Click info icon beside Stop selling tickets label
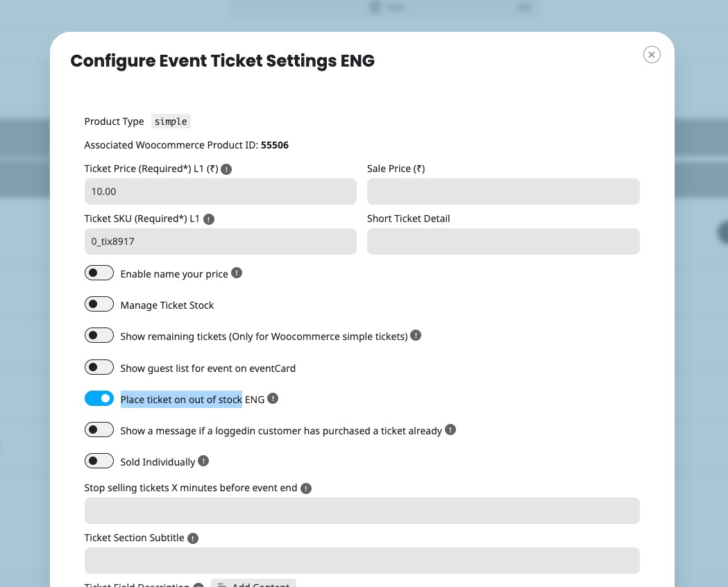 (306, 488)
